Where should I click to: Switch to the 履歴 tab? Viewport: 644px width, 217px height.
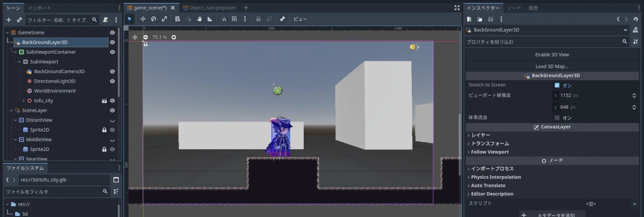(x=533, y=8)
